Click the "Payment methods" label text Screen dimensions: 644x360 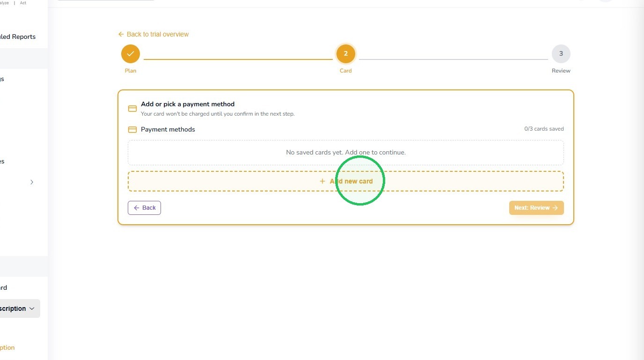tap(168, 129)
